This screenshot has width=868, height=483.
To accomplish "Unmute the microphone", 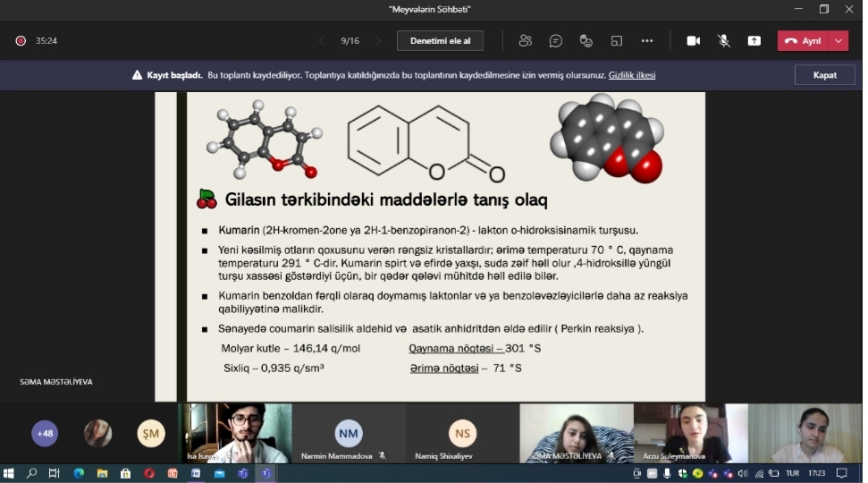I will point(723,41).
